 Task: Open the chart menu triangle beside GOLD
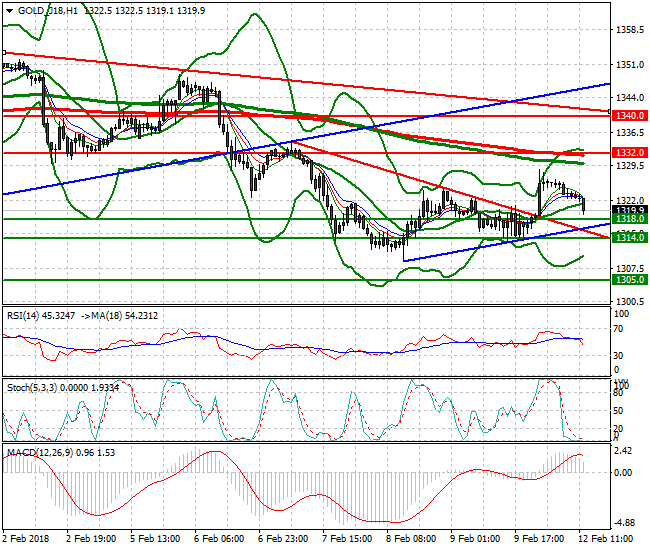[10, 11]
